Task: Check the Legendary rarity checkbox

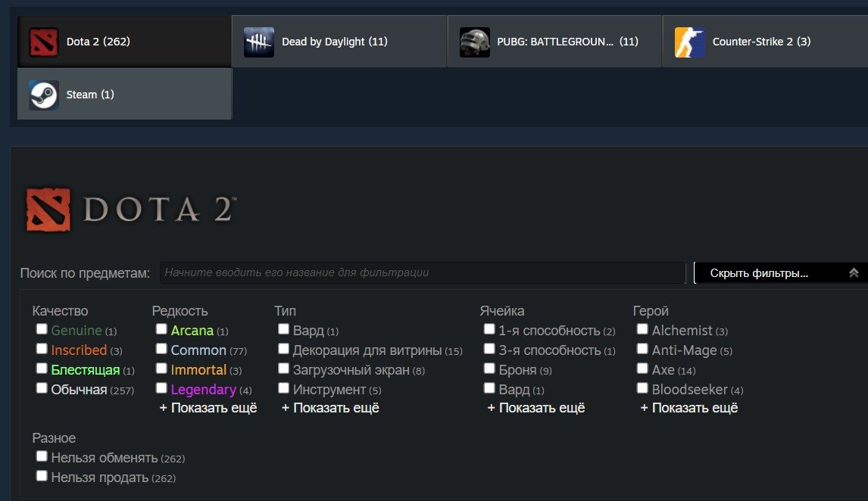Action: coord(161,388)
